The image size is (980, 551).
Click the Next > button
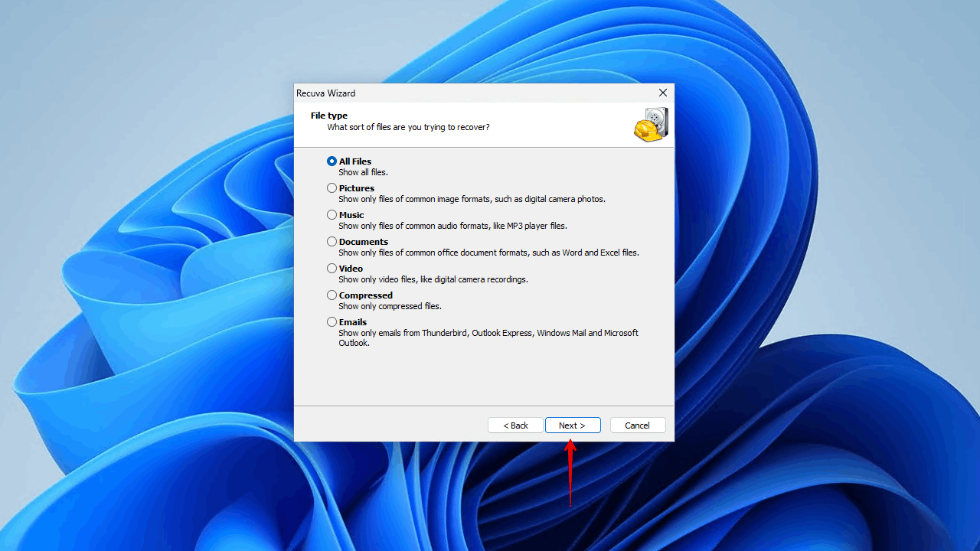573,425
